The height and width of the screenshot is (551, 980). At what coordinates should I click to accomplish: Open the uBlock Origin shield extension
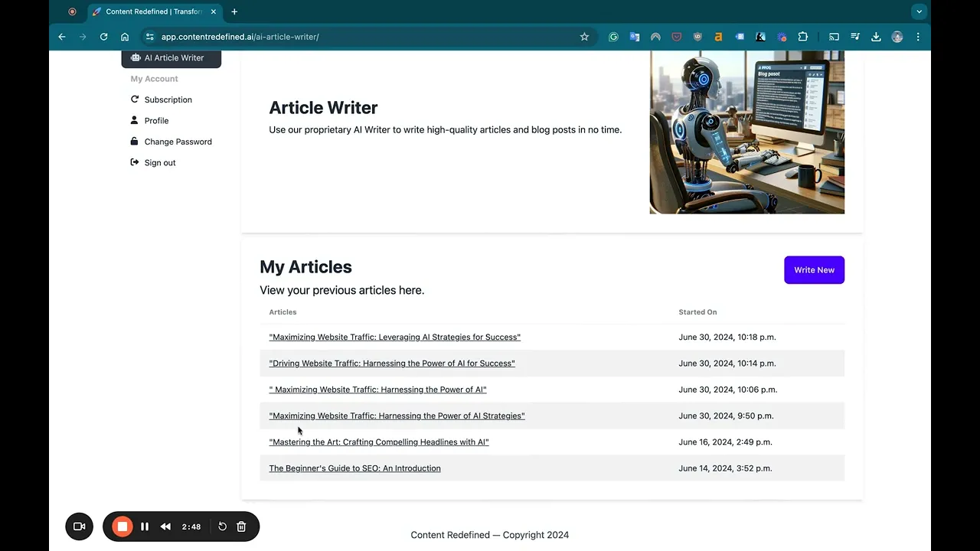click(697, 37)
